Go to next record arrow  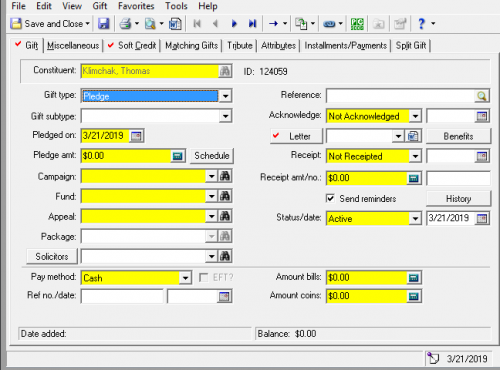(x=234, y=24)
